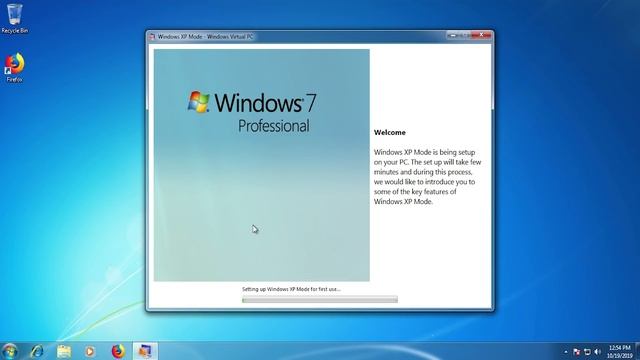Open the volume speaker tray icon

pos(598,352)
